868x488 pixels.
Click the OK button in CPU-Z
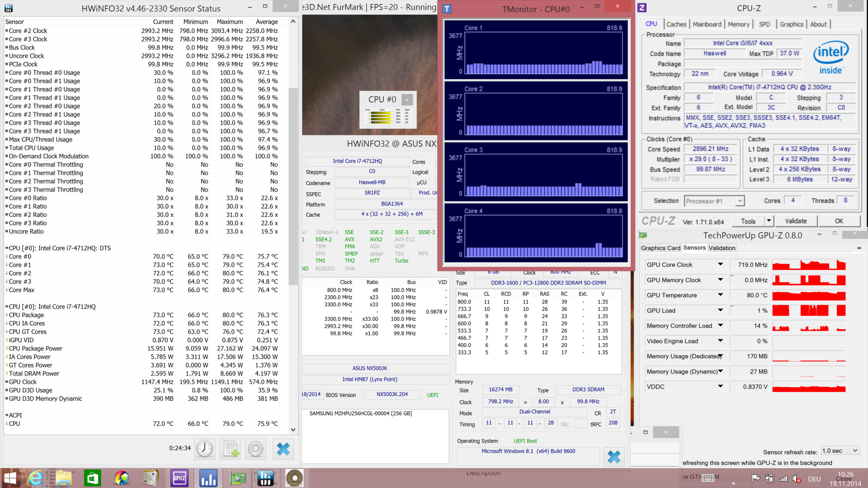click(839, 221)
